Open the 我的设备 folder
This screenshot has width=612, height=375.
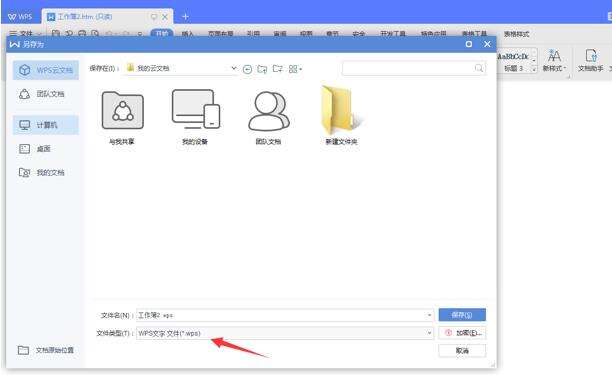pos(195,117)
